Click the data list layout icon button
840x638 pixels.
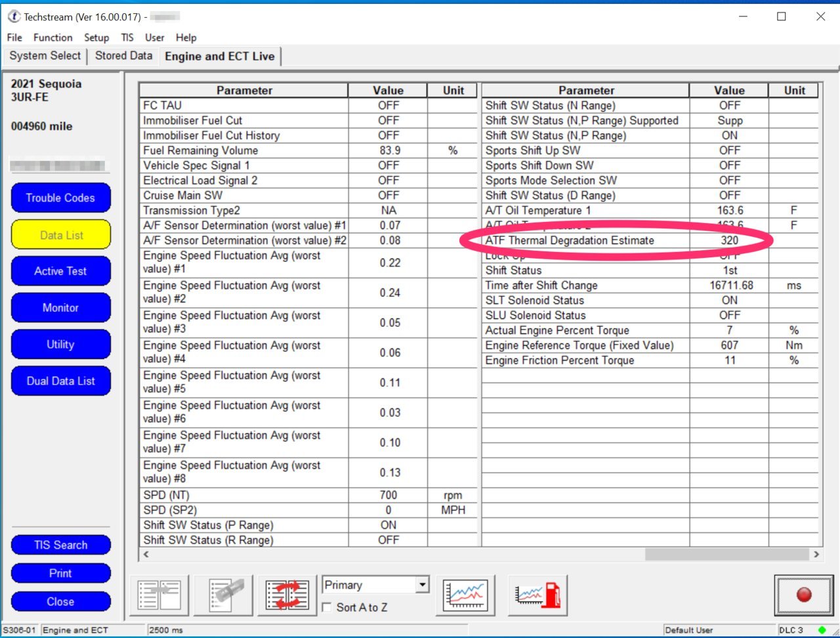point(159,595)
